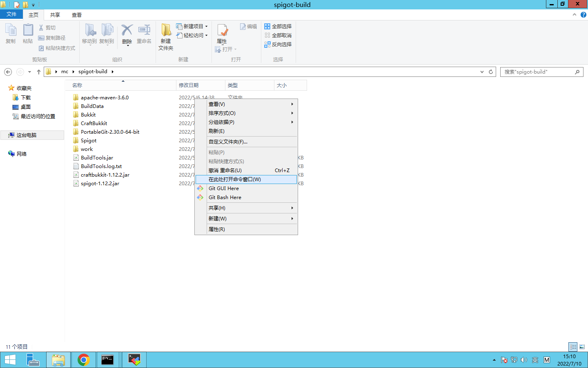Click the Up one level arrow
The image size is (588, 368).
(39, 72)
